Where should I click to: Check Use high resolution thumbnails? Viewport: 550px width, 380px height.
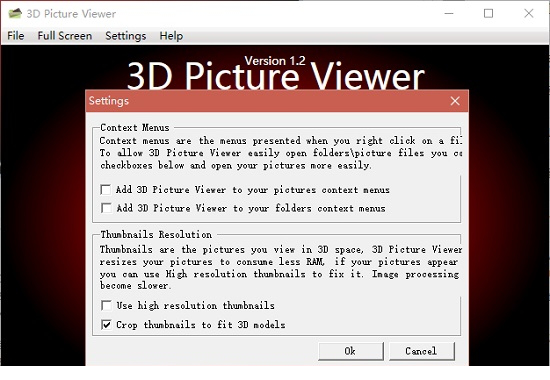[106, 305]
